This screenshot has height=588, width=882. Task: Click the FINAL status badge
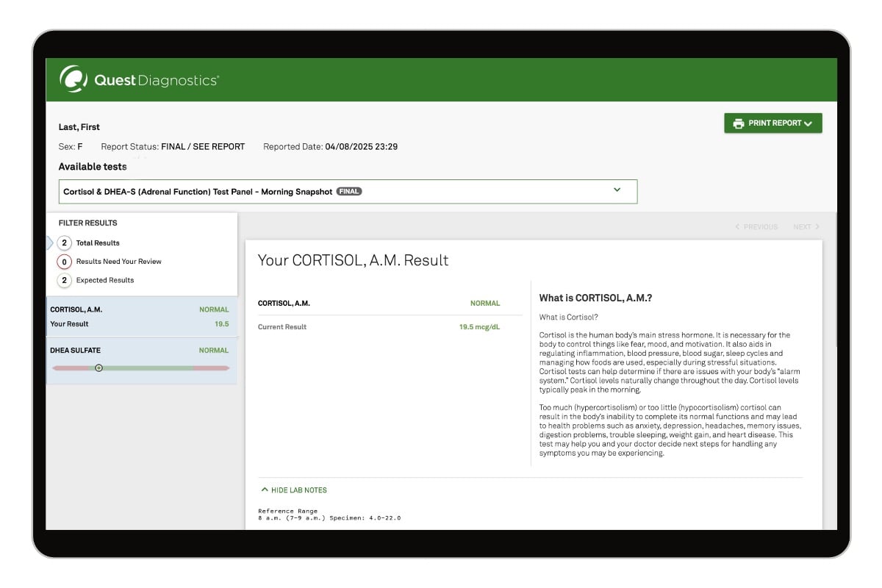point(349,192)
